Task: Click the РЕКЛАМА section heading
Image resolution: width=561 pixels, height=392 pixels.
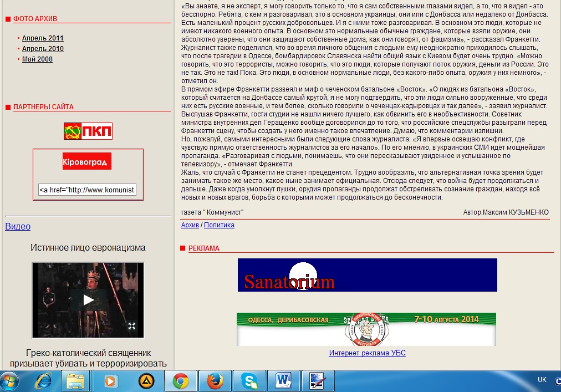Action: click(204, 248)
